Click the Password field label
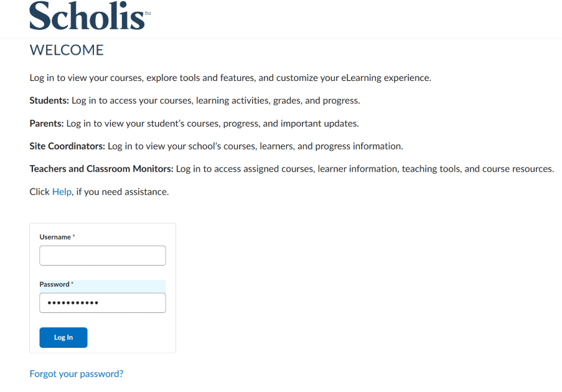This screenshot has width=562, height=392. pos(55,284)
